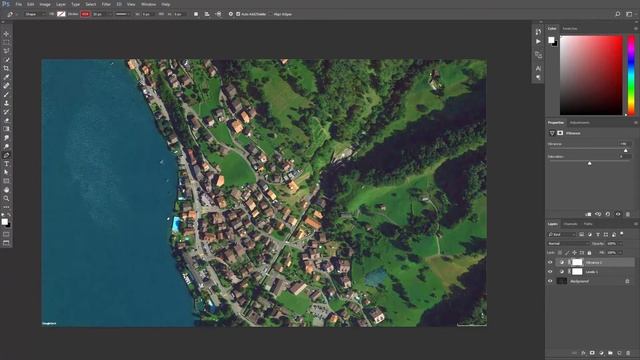Click the Saturation slider handle
Image resolution: width=640 pixels, height=360 pixels.
click(x=589, y=163)
